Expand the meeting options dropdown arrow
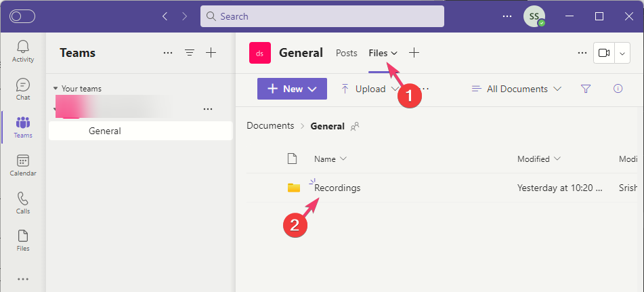The image size is (644, 292). click(x=623, y=53)
